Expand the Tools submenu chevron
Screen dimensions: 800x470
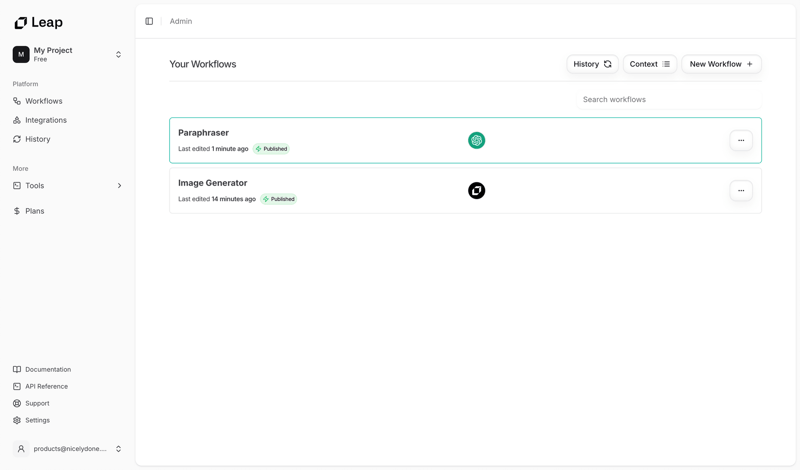pyautogui.click(x=119, y=186)
